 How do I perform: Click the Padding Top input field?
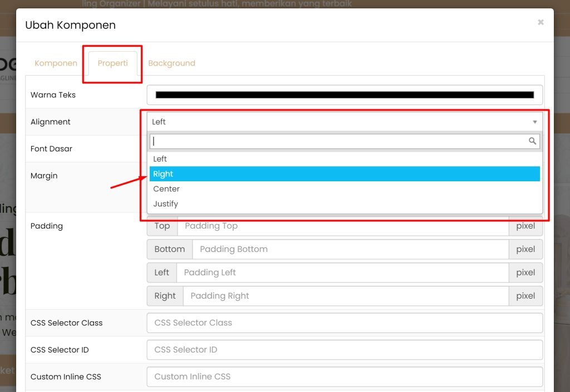[342, 226]
